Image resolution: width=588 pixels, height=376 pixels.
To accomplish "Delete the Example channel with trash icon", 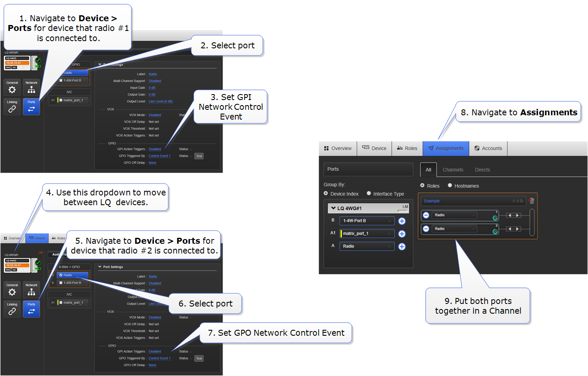I will tap(532, 201).
